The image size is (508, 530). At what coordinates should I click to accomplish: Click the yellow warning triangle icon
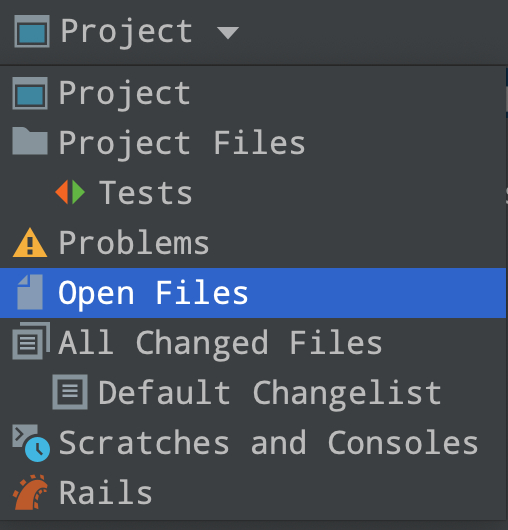tap(30, 243)
